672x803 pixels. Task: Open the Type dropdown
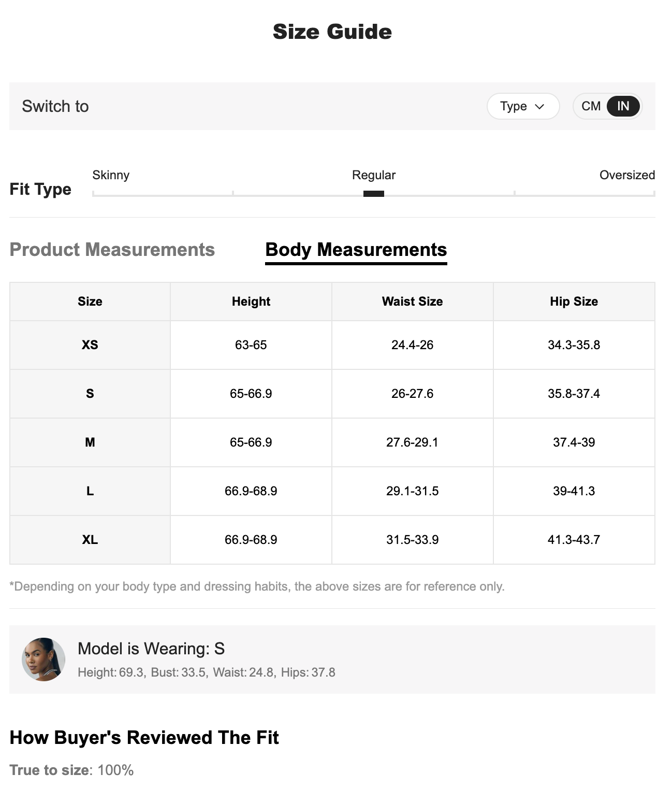[x=522, y=106]
